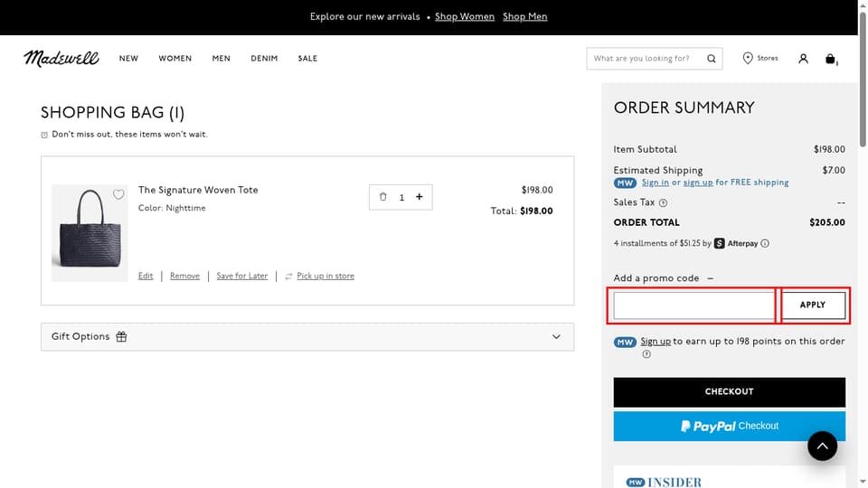Choose Pick up in store
The image size is (868, 488).
(x=325, y=277)
